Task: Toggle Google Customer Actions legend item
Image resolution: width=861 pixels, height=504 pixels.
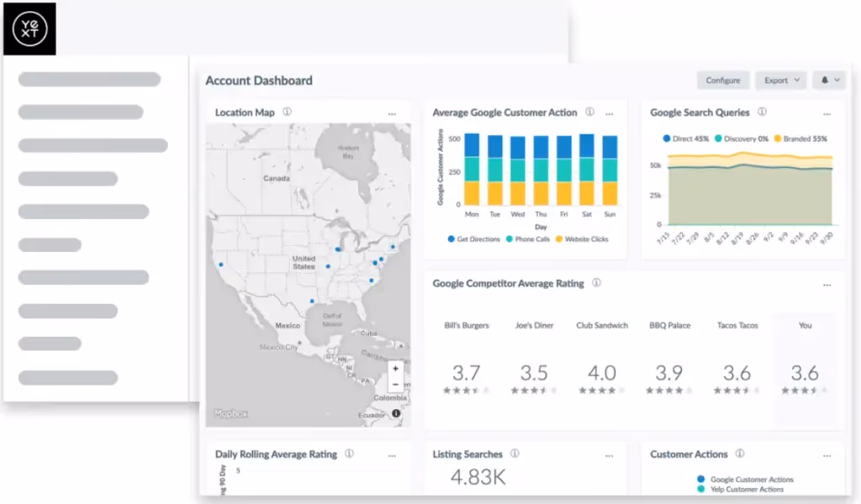Action: coord(745,480)
